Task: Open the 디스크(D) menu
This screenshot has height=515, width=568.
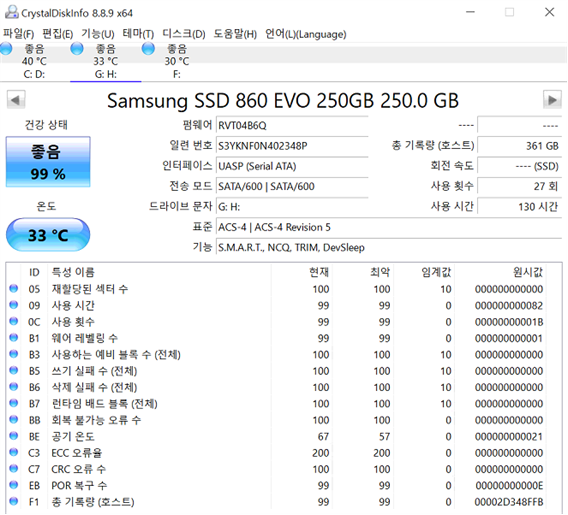Action: [x=183, y=34]
